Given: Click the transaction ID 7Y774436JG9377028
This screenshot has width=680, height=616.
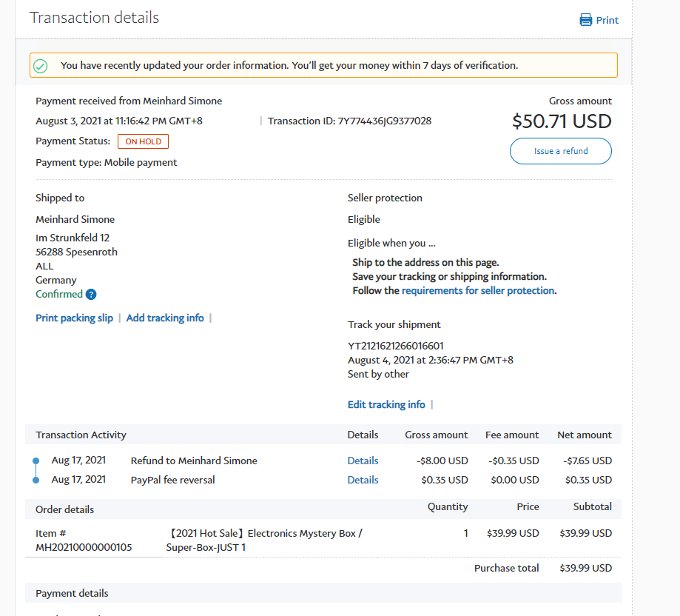Looking at the screenshot, I should tap(384, 121).
